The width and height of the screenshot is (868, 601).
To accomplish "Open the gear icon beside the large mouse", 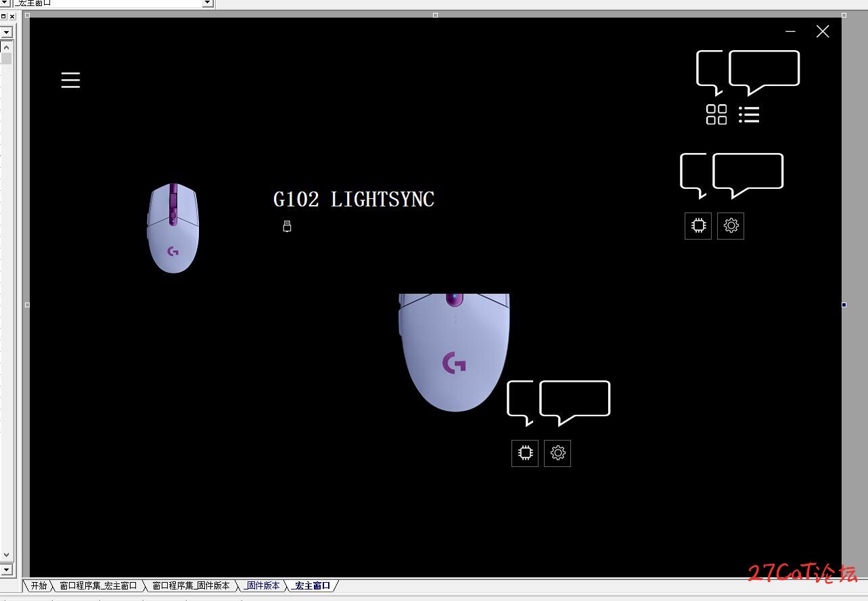I will (557, 453).
